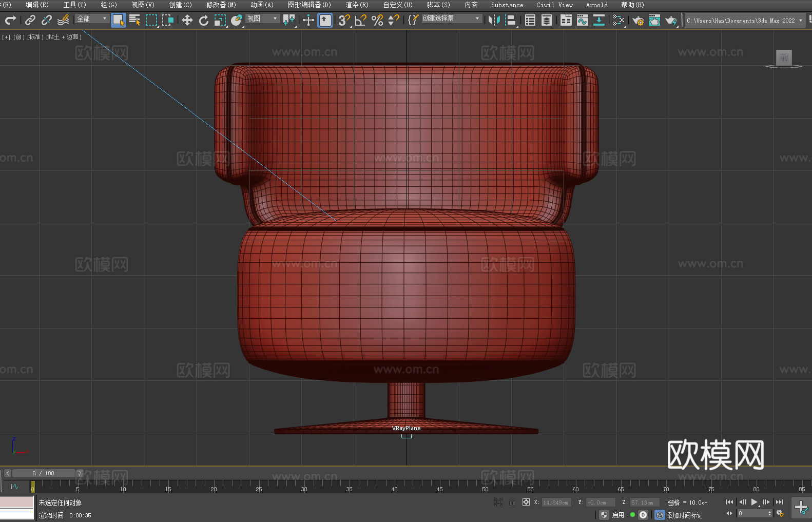Toggle Spinner Snap
812x522 pixels.
coord(394,20)
